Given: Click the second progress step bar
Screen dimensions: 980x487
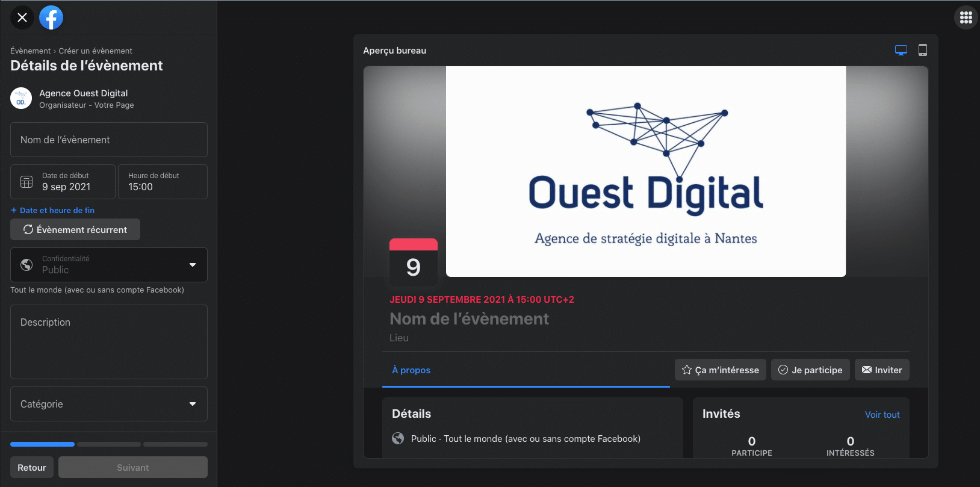Looking at the screenshot, I should click(109, 444).
